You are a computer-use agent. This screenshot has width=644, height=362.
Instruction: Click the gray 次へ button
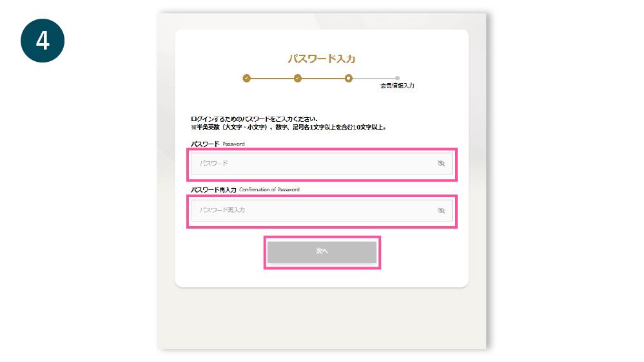pos(322,252)
